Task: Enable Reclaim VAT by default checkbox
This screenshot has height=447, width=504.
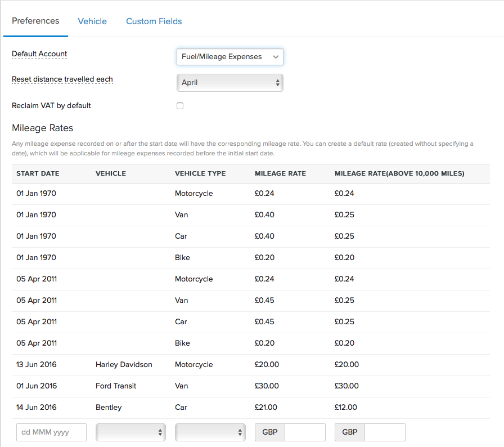Action: pyautogui.click(x=180, y=106)
